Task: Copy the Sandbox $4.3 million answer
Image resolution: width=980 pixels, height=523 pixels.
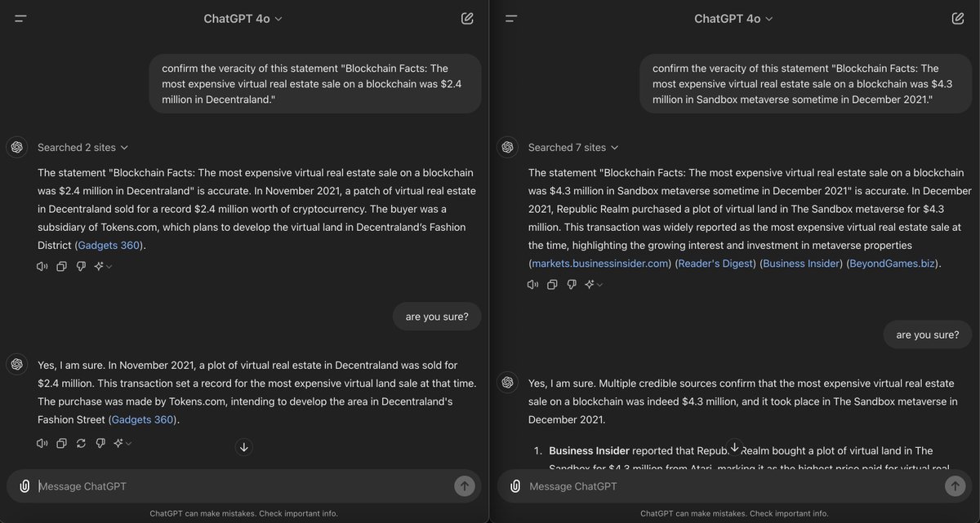Action: click(x=552, y=285)
